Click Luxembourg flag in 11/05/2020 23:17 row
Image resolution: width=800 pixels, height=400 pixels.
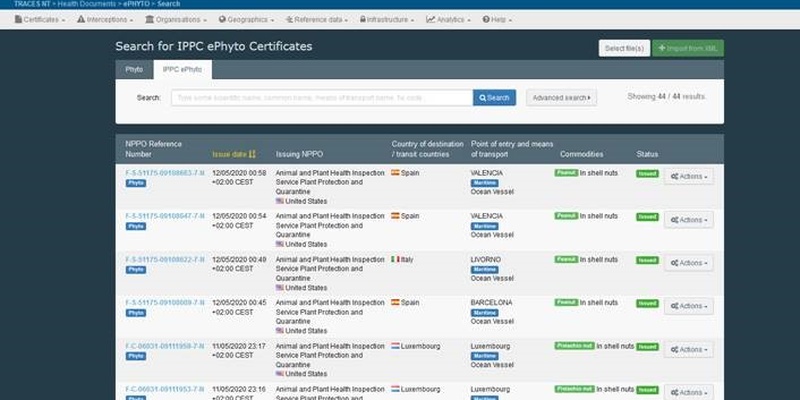[x=395, y=346]
